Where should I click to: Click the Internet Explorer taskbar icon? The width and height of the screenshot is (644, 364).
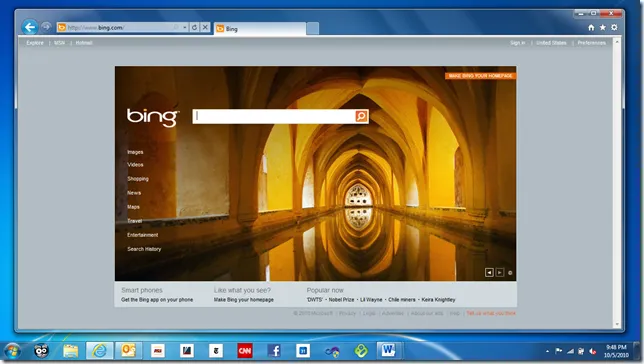pos(99,351)
